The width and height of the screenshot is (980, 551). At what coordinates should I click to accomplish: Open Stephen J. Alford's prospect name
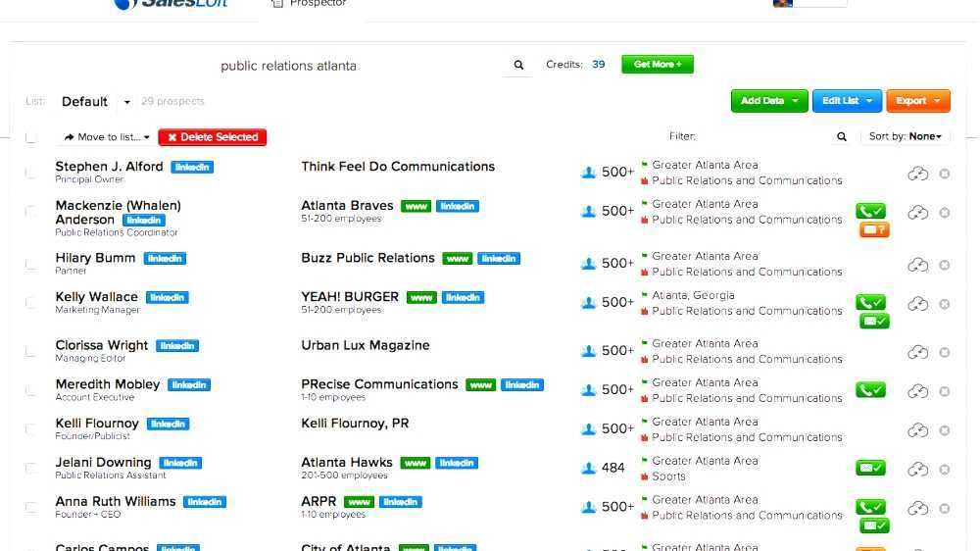point(109,167)
